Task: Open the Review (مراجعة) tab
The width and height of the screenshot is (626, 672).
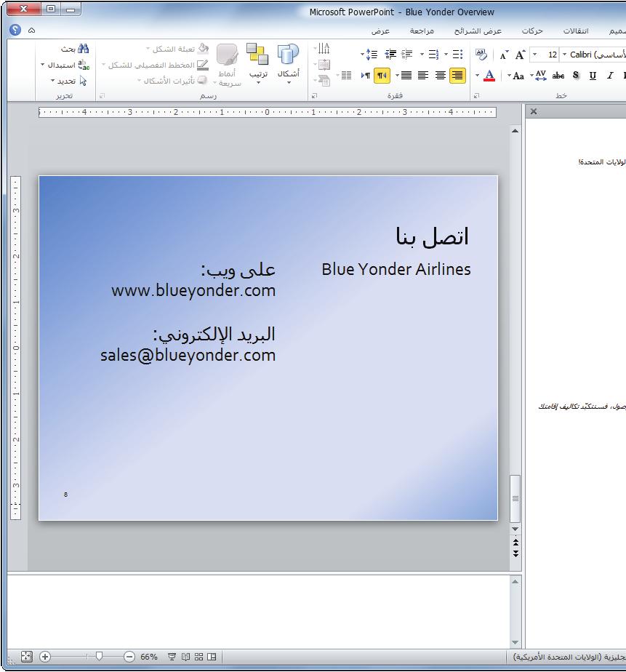Action: coord(422,31)
